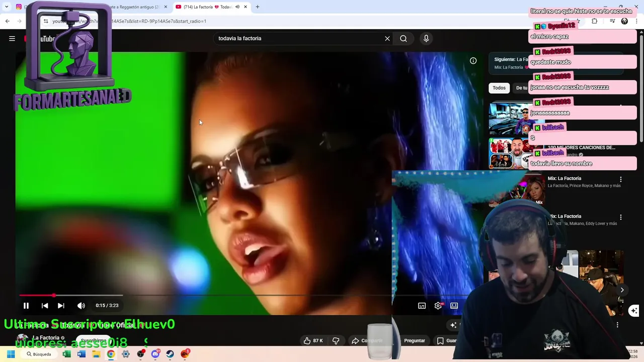This screenshot has width=644, height=362.
Task: Open the OBS-style app with red badge
Action: (141, 354)
